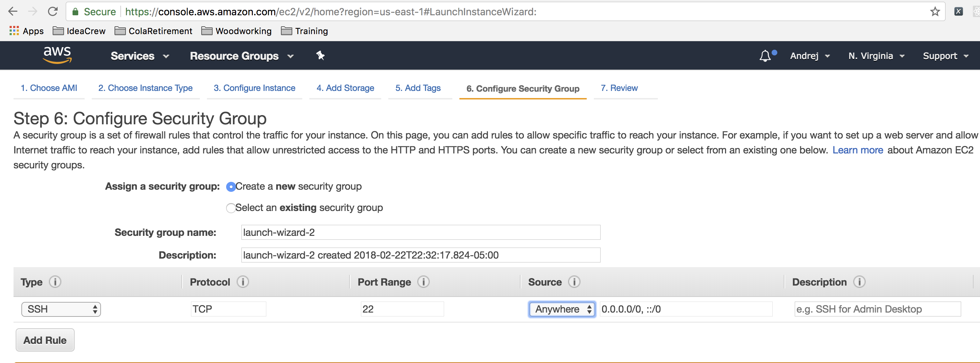The height and width of the screenshot is (363, 980).
Task: Expand the N. Virginia region menu
Action: coord(875,56)
